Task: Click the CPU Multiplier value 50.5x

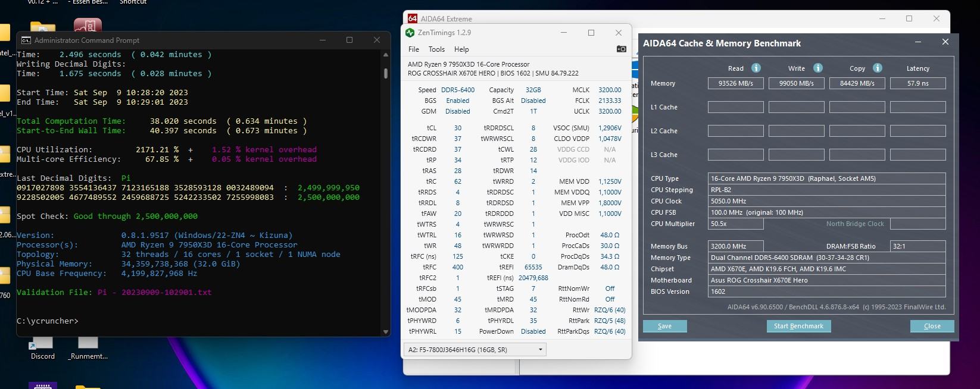Action: point(736,224)
